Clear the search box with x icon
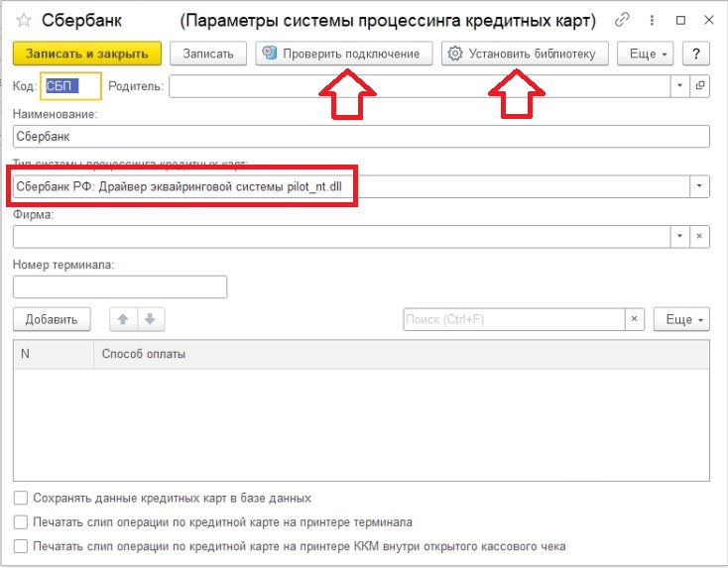Viewport: 728px width, 568px height. pyautogui.click(x=634, y=319)
